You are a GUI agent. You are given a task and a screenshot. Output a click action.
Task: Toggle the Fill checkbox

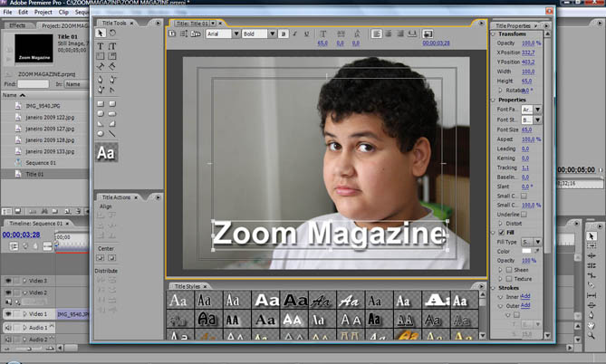pyautogui.click(x=500, y=233)
